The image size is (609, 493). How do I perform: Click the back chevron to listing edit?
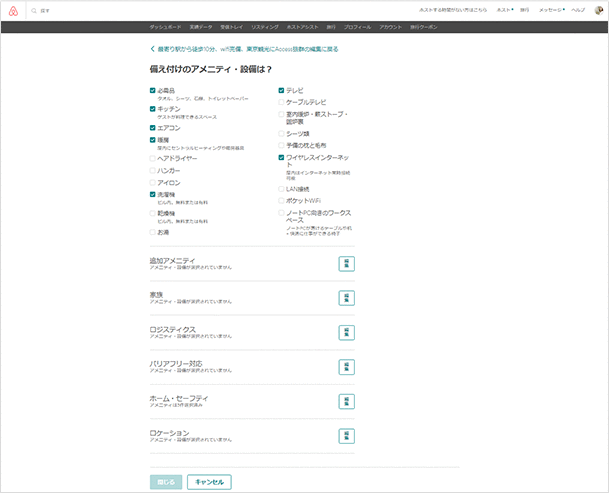click(152, 48)
